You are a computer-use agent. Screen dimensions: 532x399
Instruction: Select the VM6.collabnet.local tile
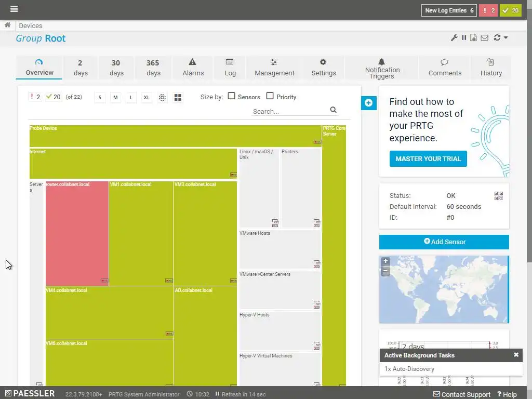pyautogui.click(x=110, y=363)
